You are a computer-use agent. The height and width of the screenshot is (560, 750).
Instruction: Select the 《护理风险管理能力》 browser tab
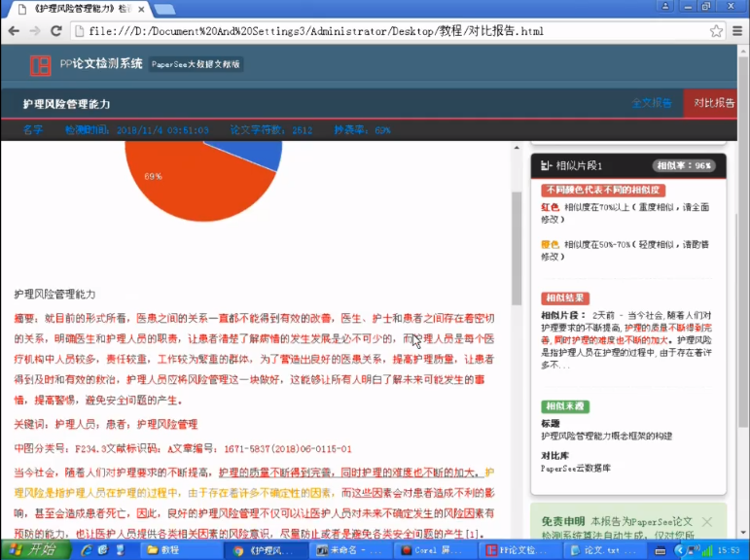point(82,9)
